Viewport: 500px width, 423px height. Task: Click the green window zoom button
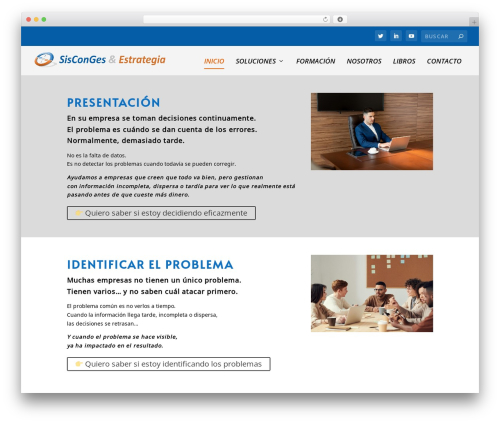(x=44, y=19)
